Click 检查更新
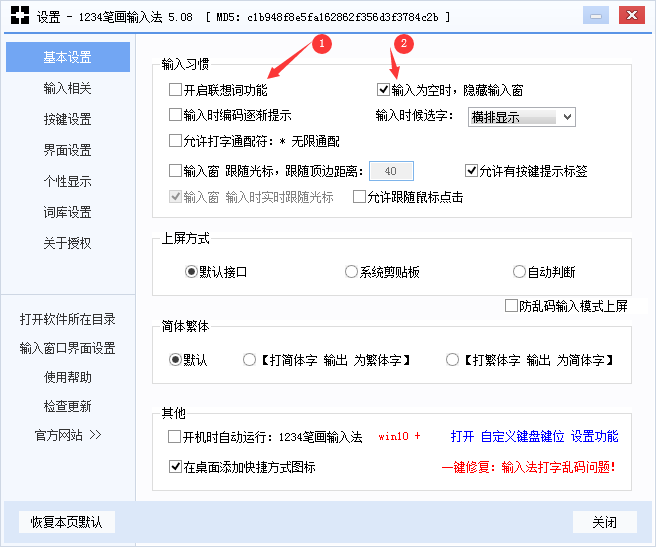Screen dimensions: 656x547 click(x=67, y=406)
